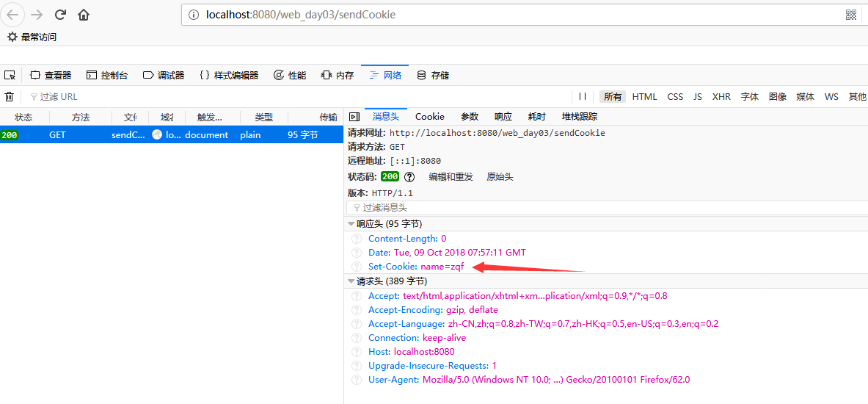868x404 pixels.
Task: Toggle the XHR request type filter
Action: (722, 96)
